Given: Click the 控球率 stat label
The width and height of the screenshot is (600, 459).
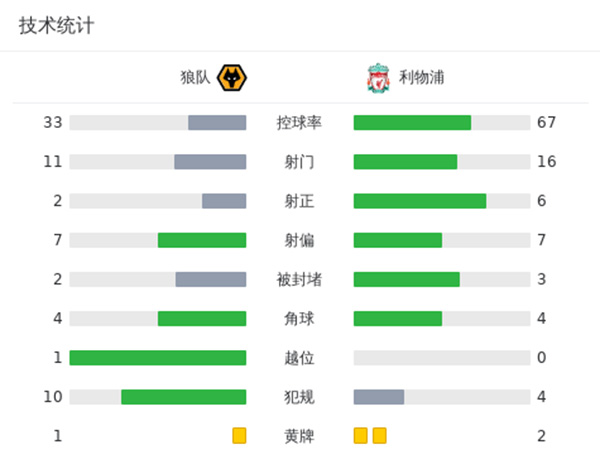Looking at the screenshot, I should click(299, 123).
